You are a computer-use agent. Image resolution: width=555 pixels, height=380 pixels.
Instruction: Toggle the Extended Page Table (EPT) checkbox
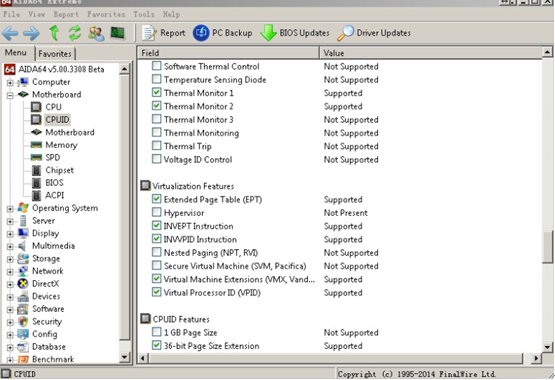(x=156, y=199)
